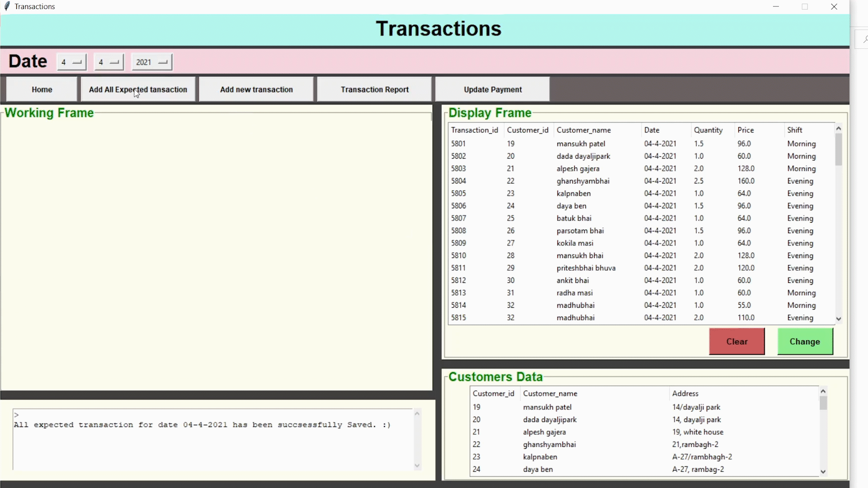Select transaction row 5801 for mansukh patel
This screenshot has width=868, height=488.
[x=542, y=143]
